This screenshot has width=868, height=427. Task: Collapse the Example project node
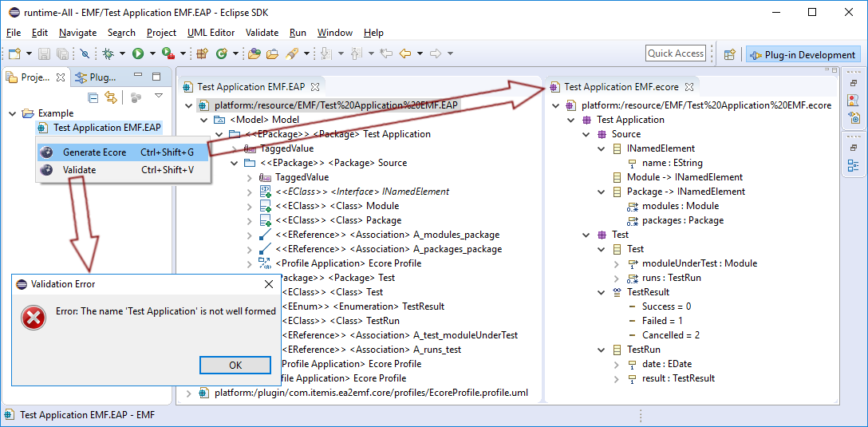(x=12, y=113)
